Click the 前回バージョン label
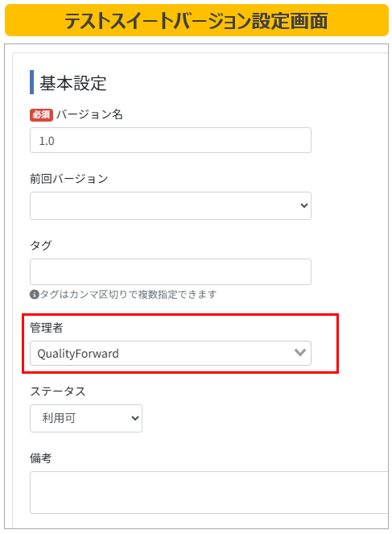The width and height of the screenshot is (392, 534). pyautogui.click(x=68, y=179)
